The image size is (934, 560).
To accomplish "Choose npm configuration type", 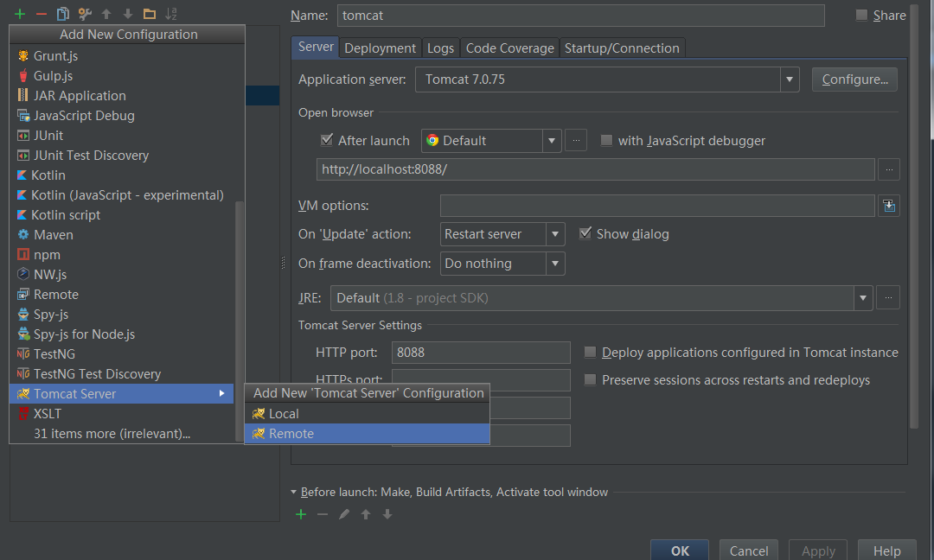I will coord(122,255).
